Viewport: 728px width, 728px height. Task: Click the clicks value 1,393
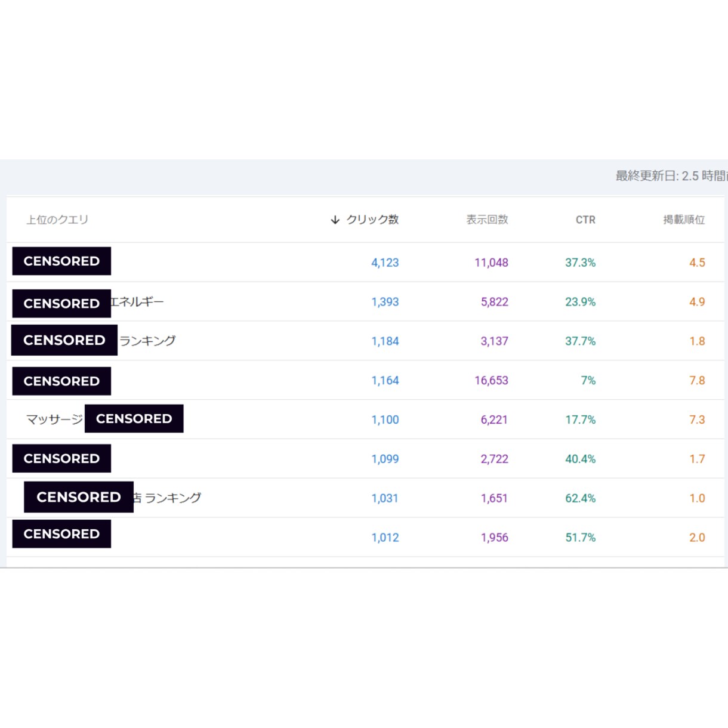385,302
